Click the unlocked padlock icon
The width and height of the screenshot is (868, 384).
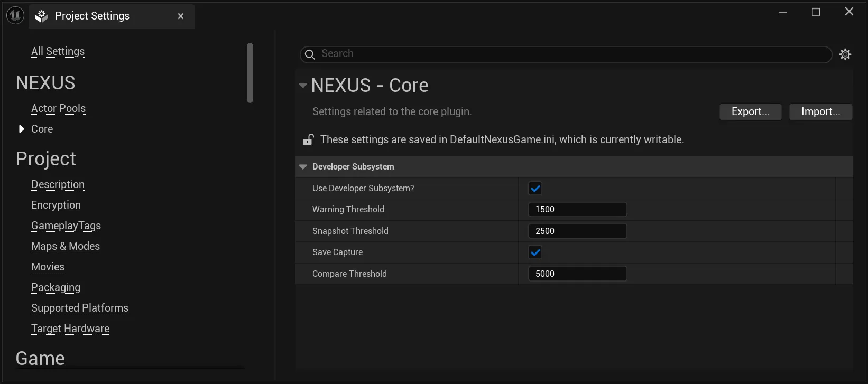click(308, 139)
